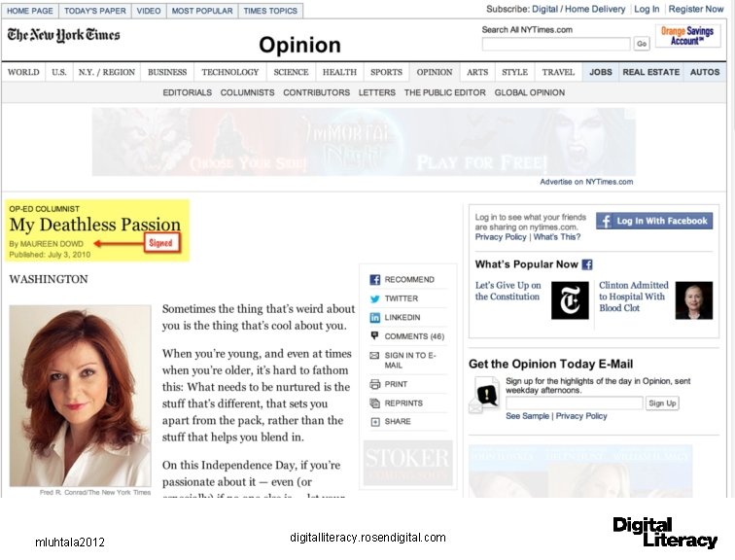This screenshot has height=560, width=735.
Task: Click the Opinion Today e-mail alert icon
Action: click(x=484, y=395)
